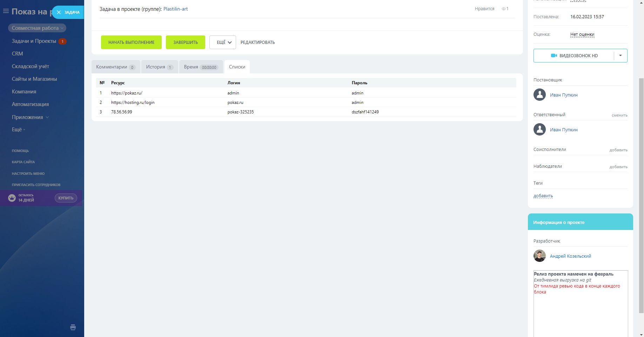
Task: Open Сайты и Магазины section
Action: (x=34, y=79)
